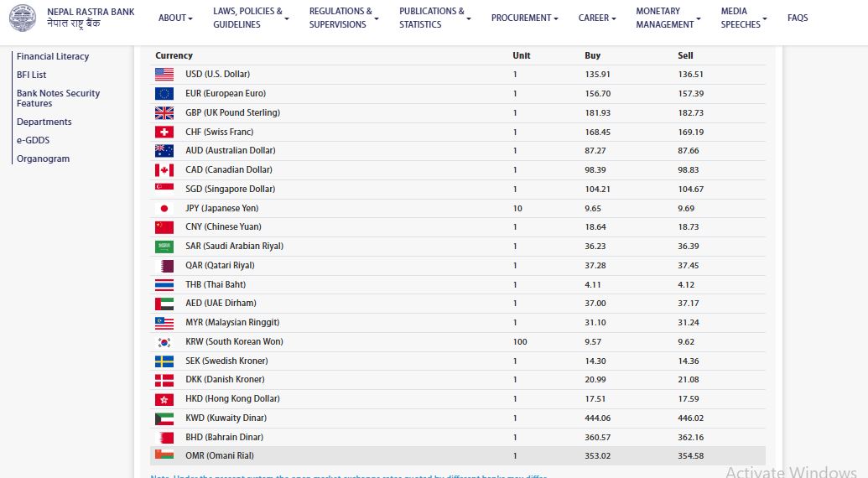Open the Organogram sidebar link
Image resolution: width=868 pixels, height=478 pixels.
coord(43,158)
